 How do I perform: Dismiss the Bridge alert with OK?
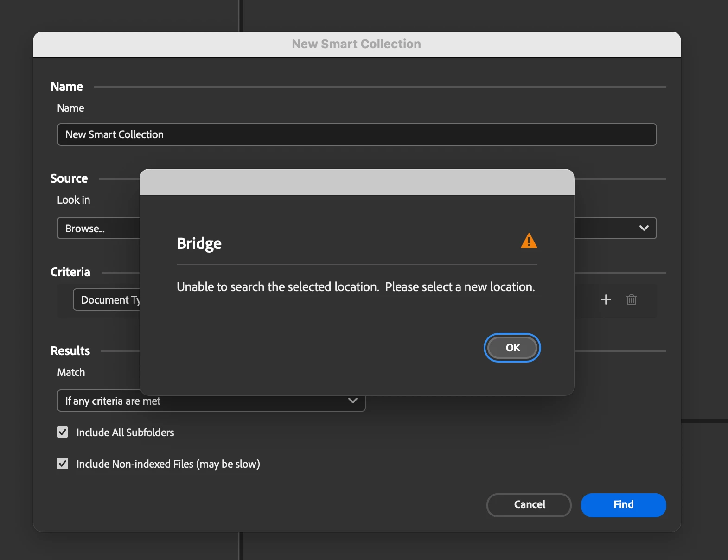512,348
